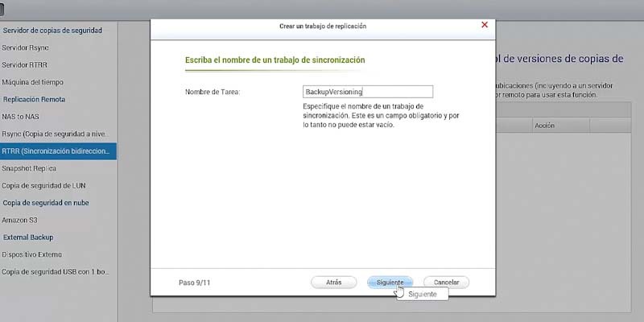Click the Nombre de Tarea label

point(213,92)
